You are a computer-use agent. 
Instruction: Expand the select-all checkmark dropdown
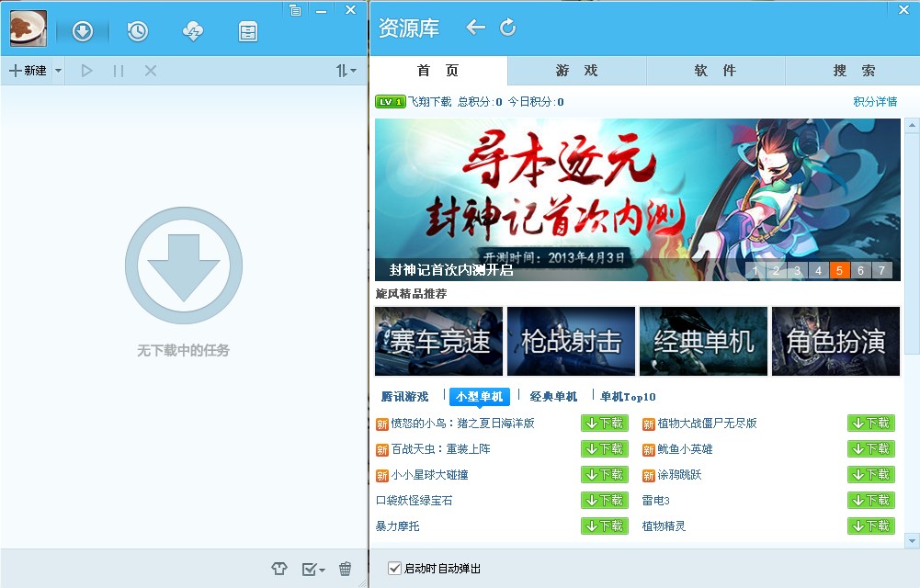pyautogui.click(x=313, y=570)
